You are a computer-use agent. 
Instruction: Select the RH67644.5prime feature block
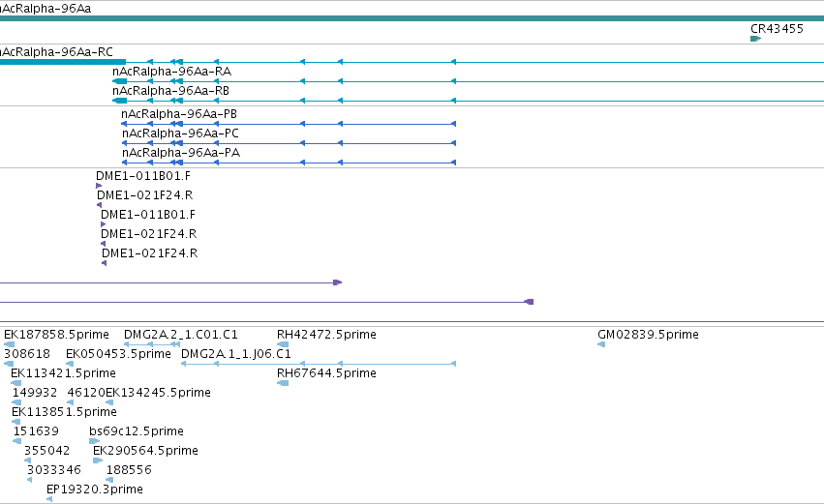tap(283, 383)
